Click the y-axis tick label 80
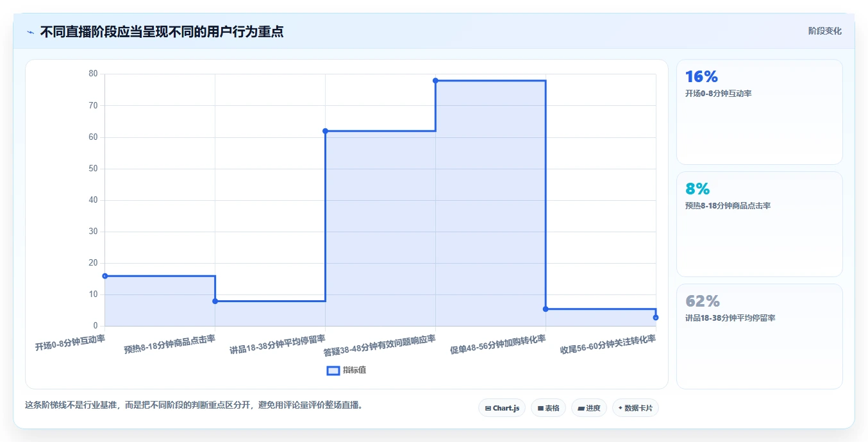 [93, 74]
